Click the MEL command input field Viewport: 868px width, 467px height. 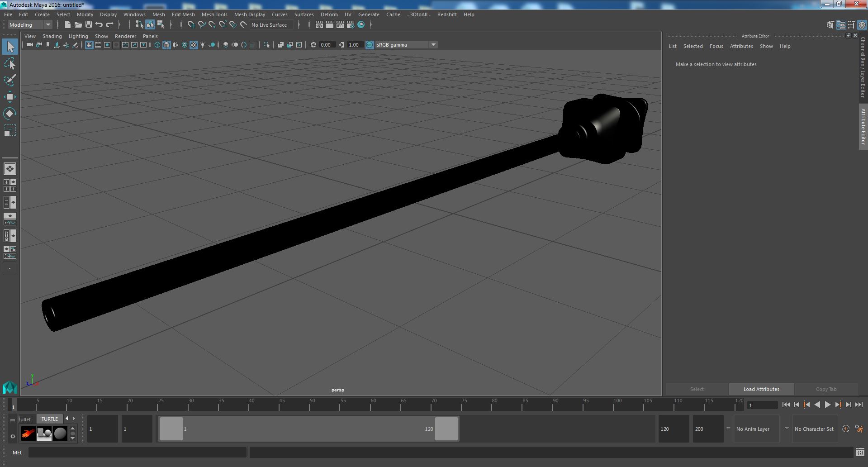138,452
